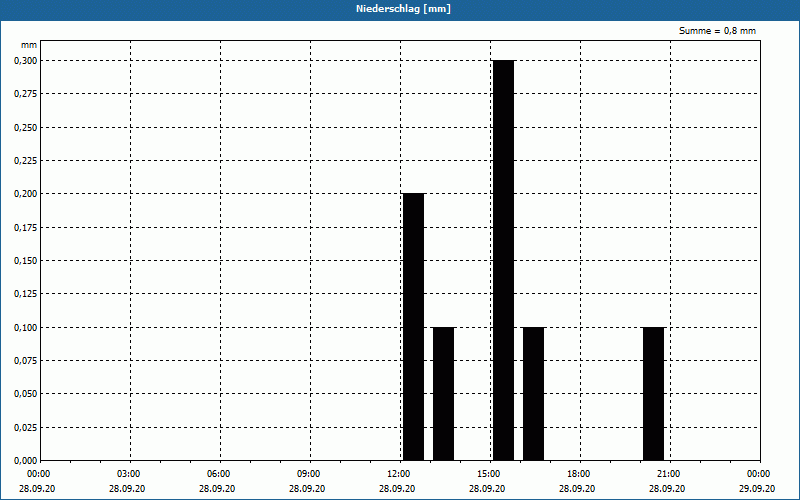This screenshot has height=500, width=800.
Task: Click the 0,100 y-axis label
Action: click(26, 328)
